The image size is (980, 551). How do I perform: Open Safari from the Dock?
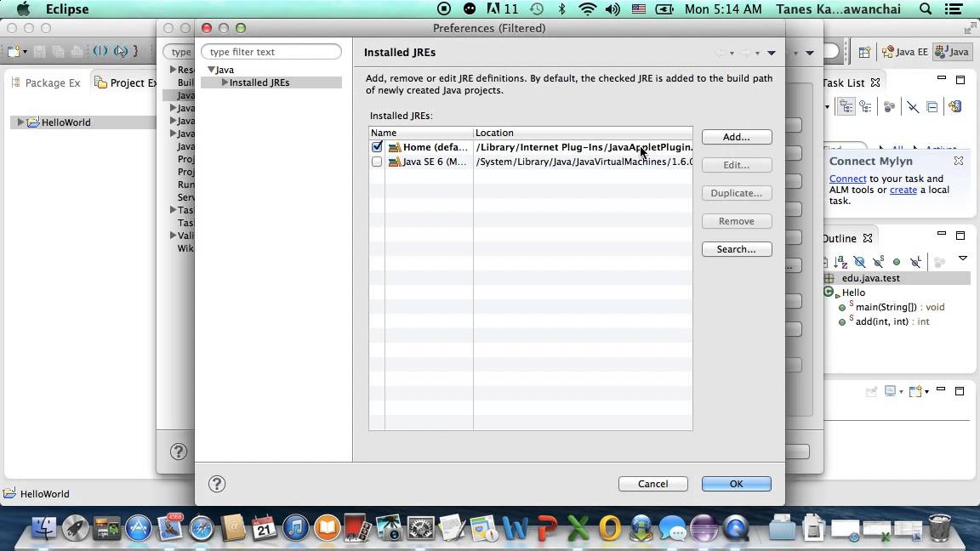pos(202,529)
